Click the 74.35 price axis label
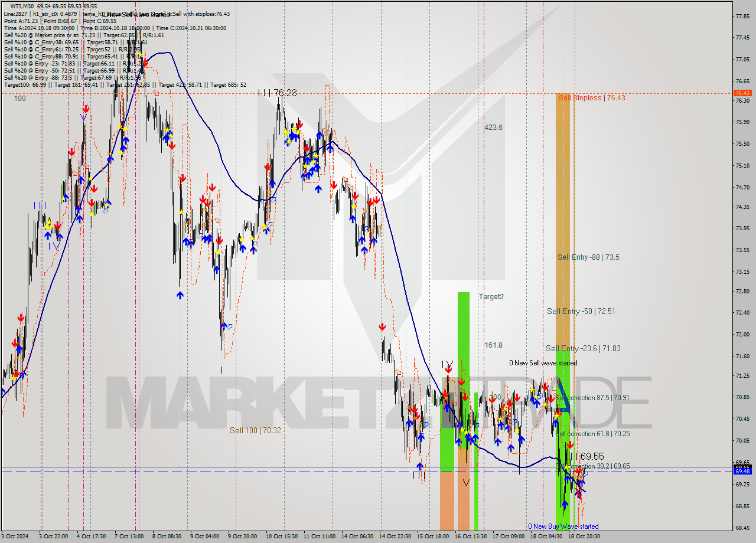 [742, 207]
